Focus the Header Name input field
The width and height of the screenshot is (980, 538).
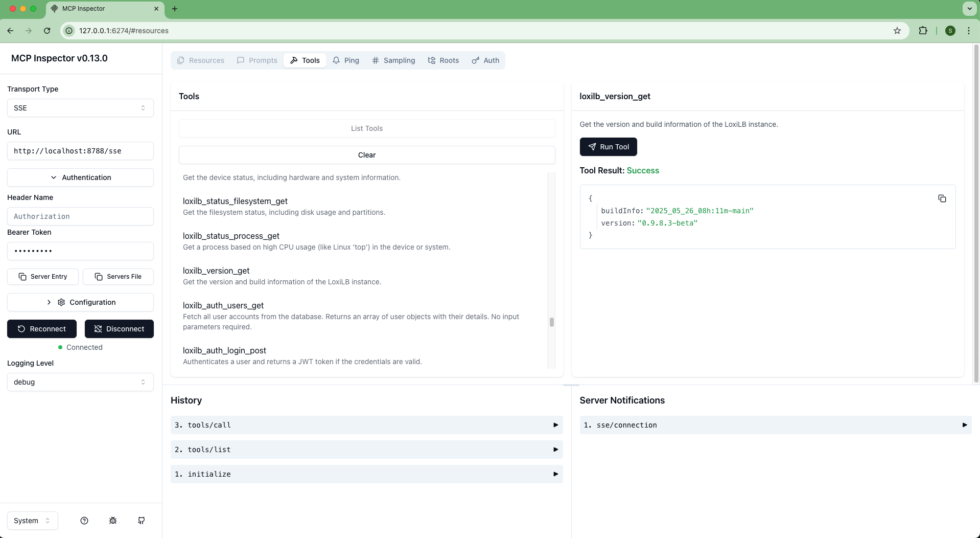80,216
